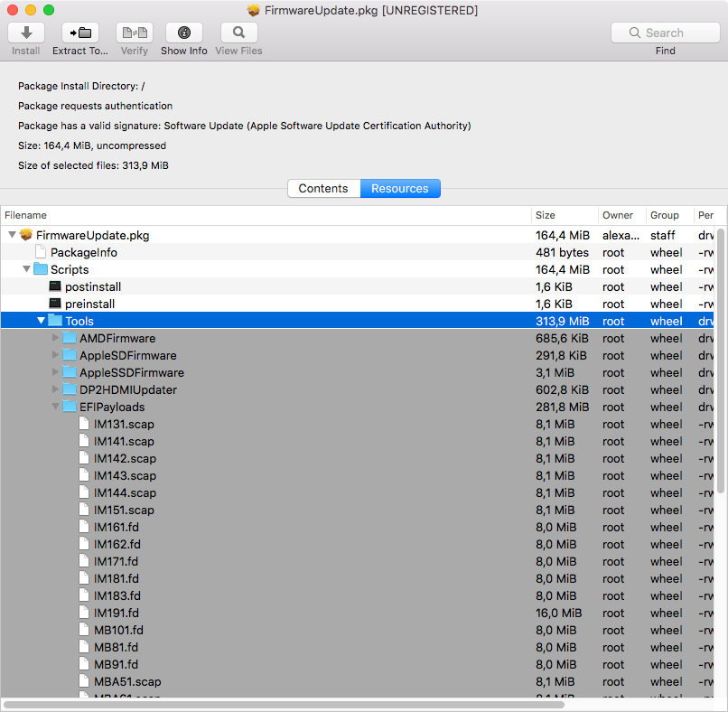Click the Tools folder icon
Screen dimensions: 728x712
tap(55, 321)
